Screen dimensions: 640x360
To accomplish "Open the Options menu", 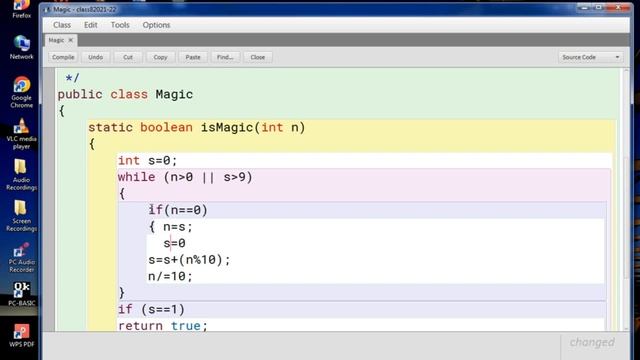I will pyautogui.click(x=156, y=25).
